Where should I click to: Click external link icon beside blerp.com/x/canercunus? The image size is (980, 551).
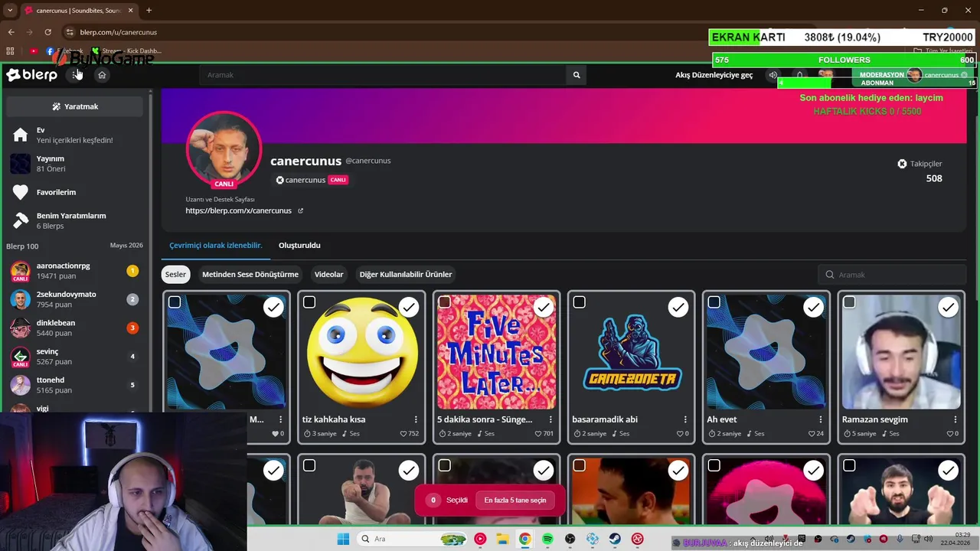coord(300,210)
